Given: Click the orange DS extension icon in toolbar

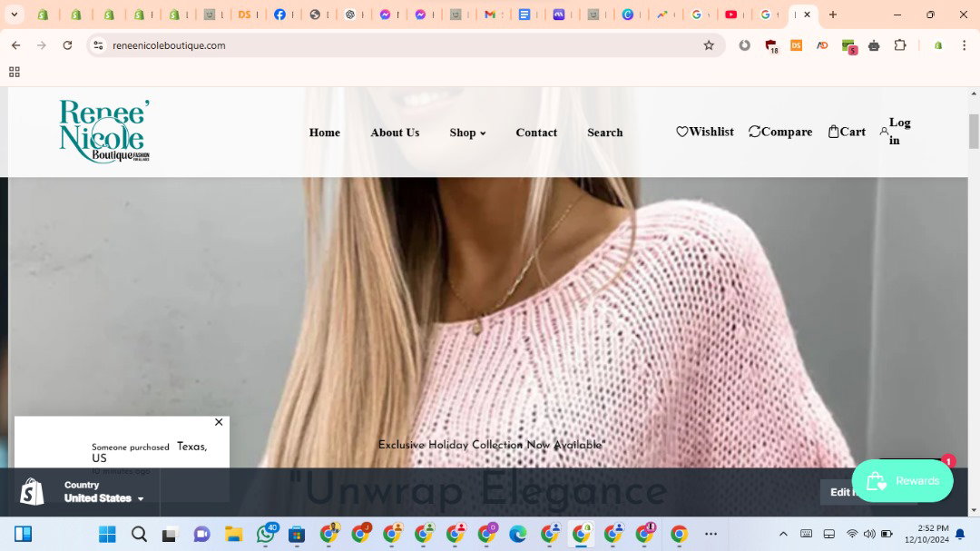Looking at the screenshot, I should click(797, 45).
